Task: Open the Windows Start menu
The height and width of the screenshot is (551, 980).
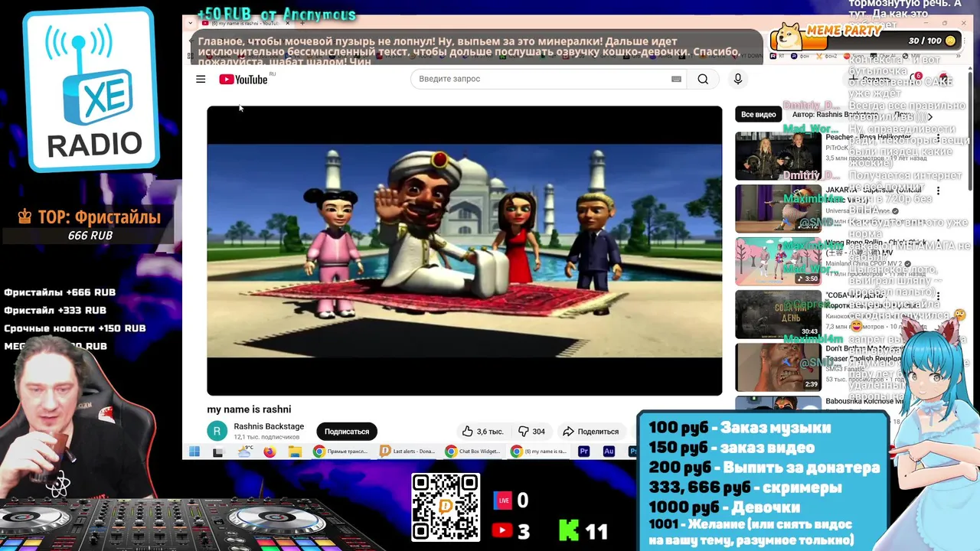Action: [194, 452]
